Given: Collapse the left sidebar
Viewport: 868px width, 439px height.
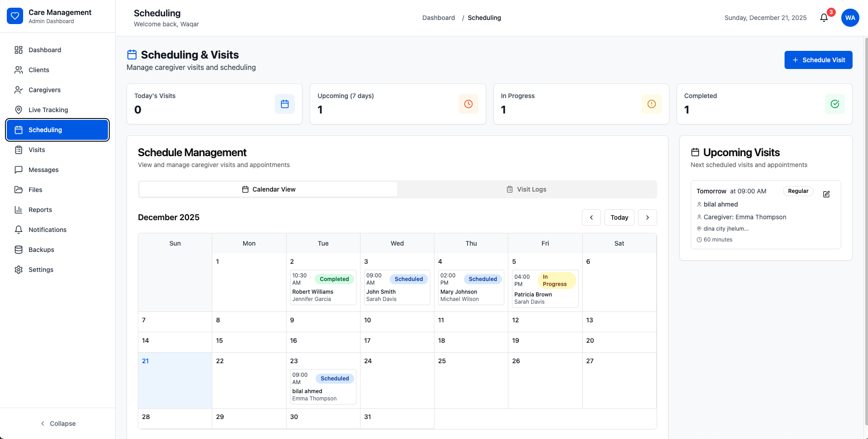Looking at the screenshot, I should tap(58, 423).
